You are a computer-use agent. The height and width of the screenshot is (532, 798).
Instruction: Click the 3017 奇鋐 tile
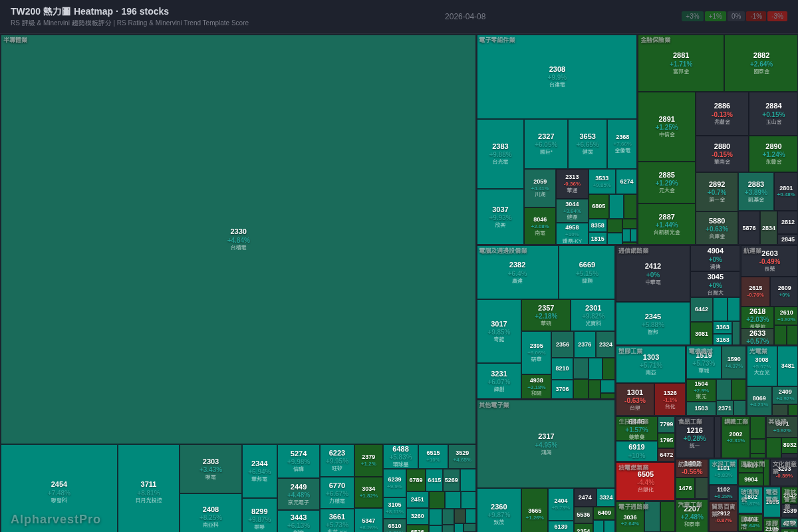pos(499,331)
